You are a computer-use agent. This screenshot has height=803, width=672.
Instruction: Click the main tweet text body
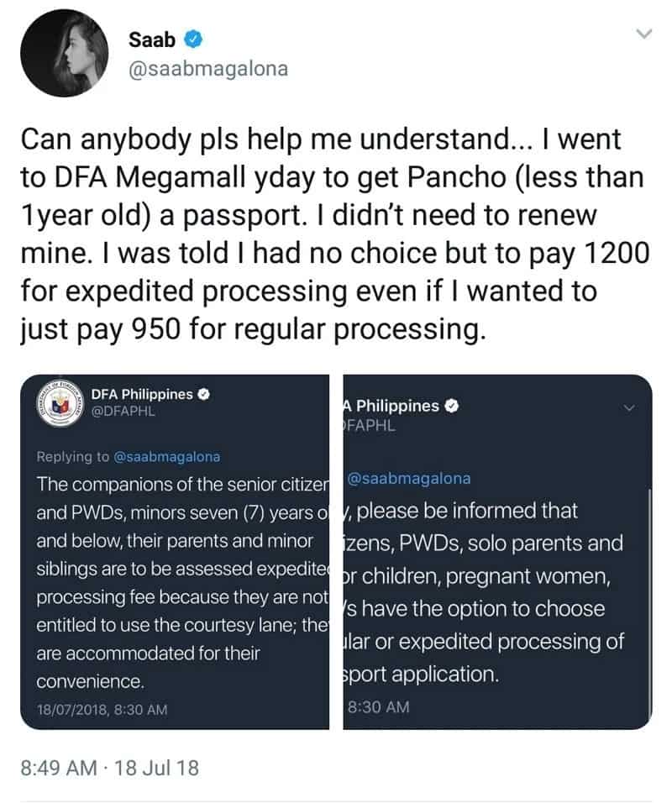click(335, 234)
